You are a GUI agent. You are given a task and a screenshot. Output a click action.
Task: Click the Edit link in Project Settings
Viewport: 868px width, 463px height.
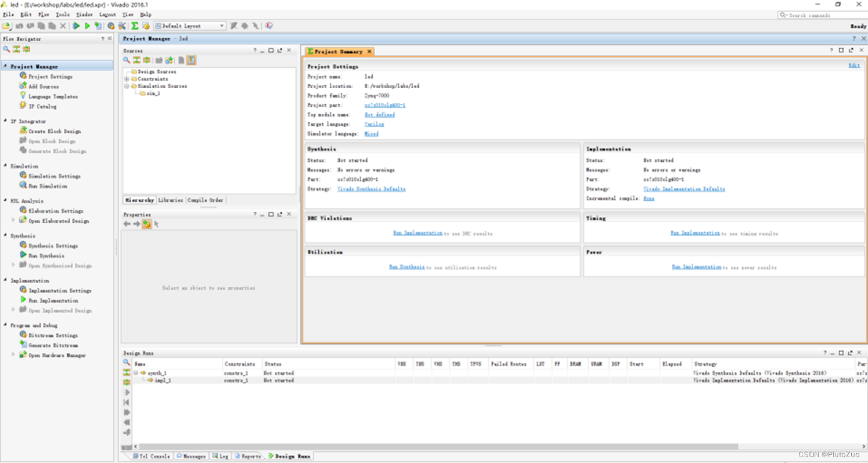[854, 66]
